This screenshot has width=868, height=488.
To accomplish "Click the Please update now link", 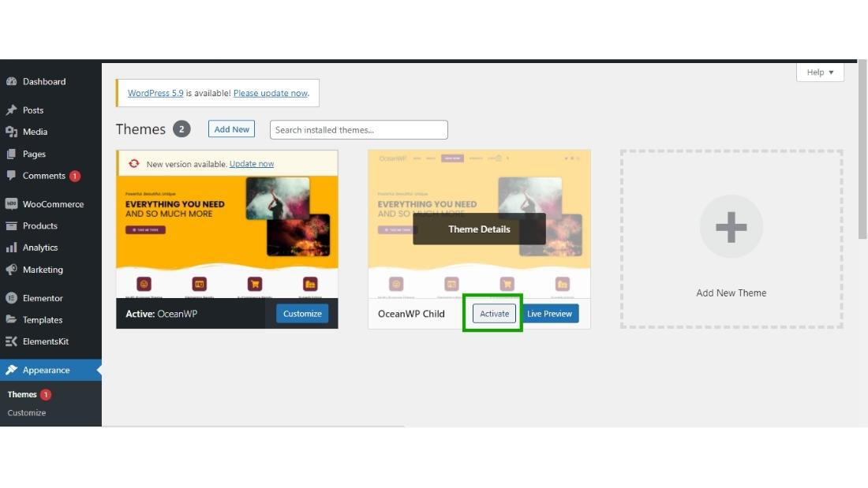I will [270, 93].
